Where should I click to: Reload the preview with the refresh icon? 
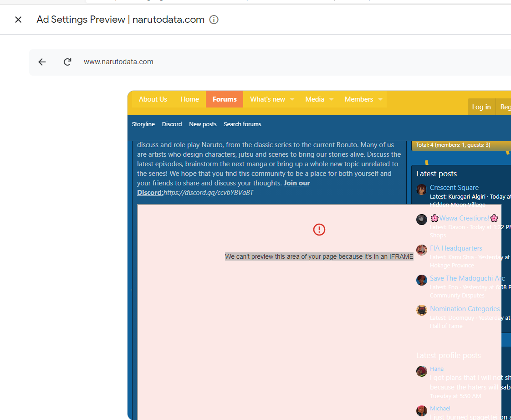pyautogui.click(x=67, y=62)
